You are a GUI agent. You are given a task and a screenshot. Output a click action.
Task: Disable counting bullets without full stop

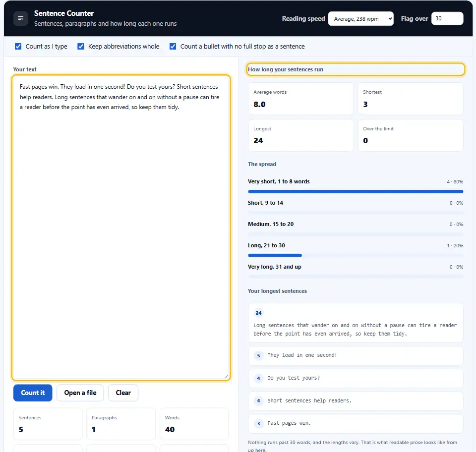173,47
